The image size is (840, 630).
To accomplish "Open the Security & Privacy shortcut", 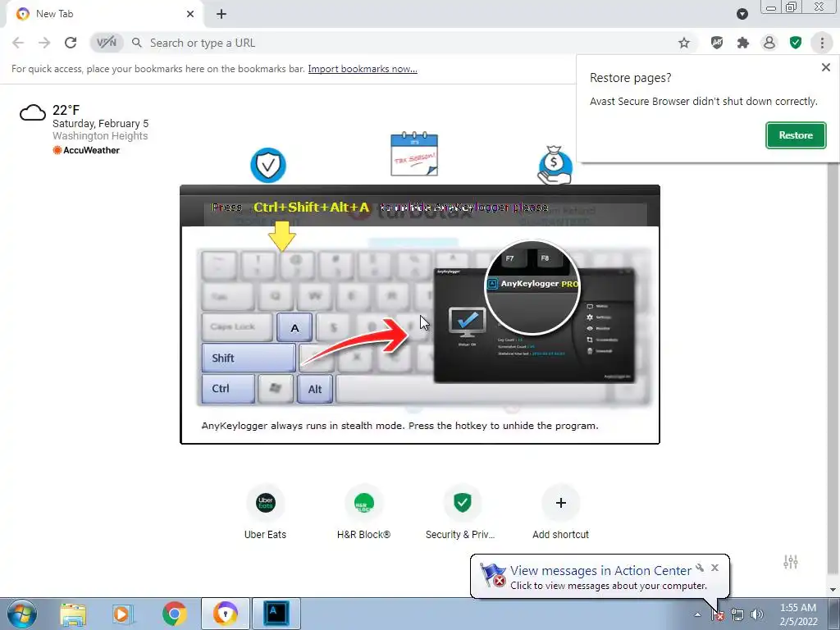I will coord(461,512).
